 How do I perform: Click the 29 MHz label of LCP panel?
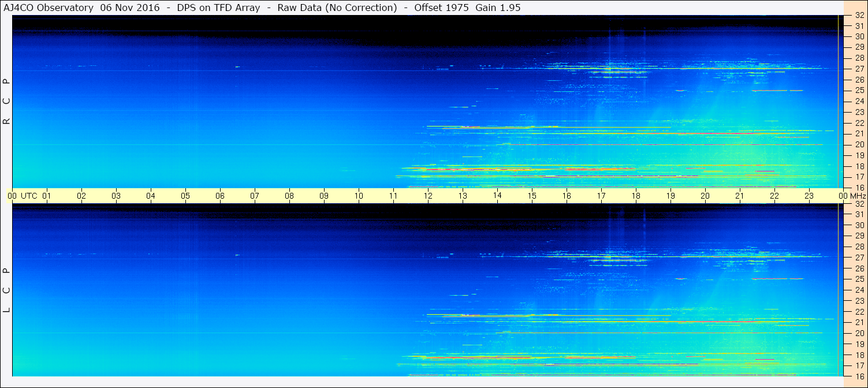[x=859, y=236]
